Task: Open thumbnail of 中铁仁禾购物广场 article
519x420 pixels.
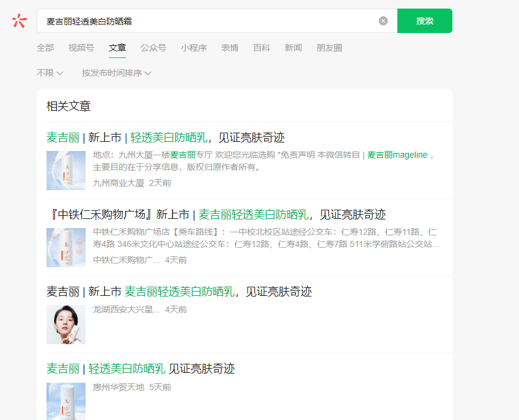Action: click(66, 248)
